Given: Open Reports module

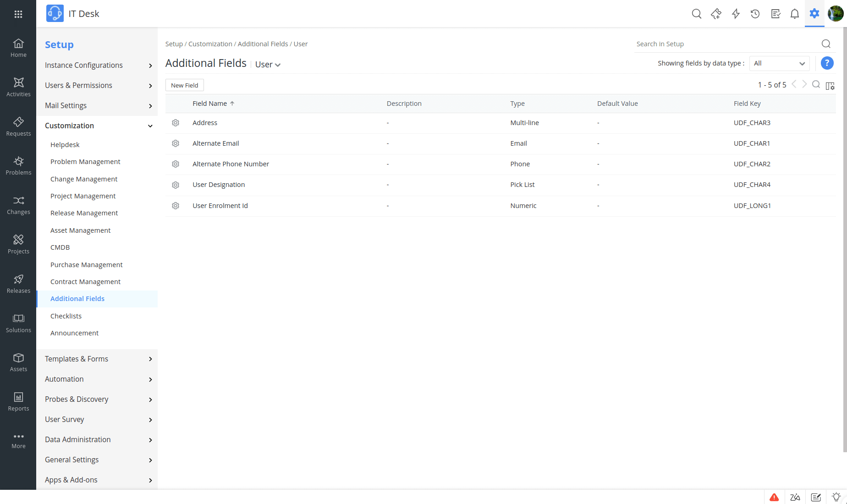Looking at the screenshot, I should (18, 402).
